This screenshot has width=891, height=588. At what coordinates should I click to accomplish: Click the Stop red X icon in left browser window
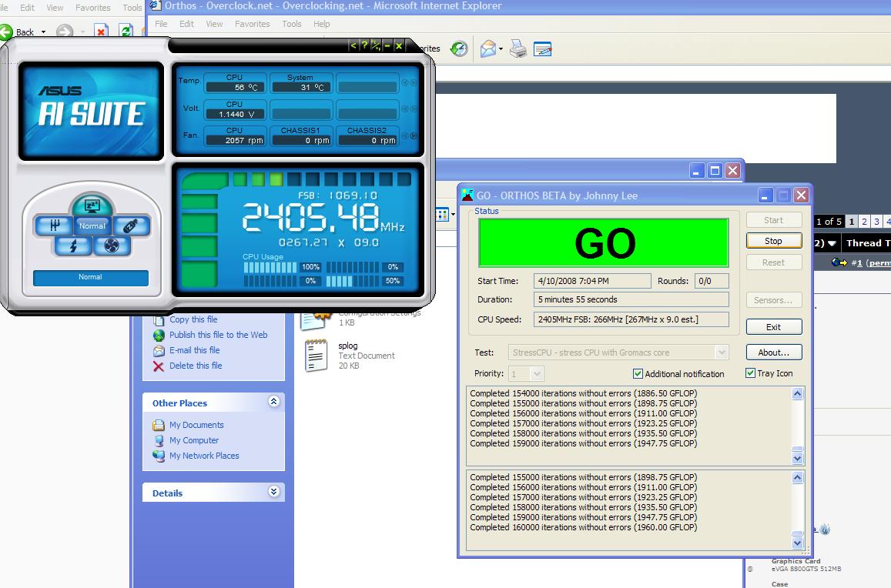(101, 32)
